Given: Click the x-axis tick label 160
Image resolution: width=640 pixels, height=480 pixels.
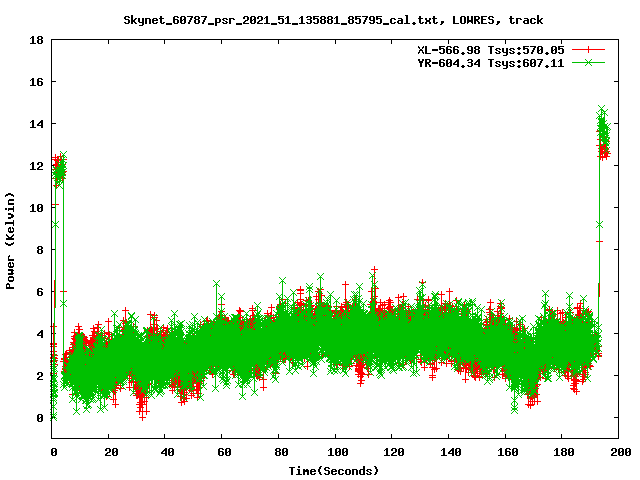Looking at the screenshot, I should (507, 452).
